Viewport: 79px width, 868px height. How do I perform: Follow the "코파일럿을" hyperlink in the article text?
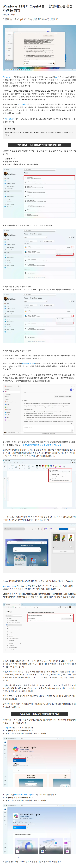[x=22, y=104]
